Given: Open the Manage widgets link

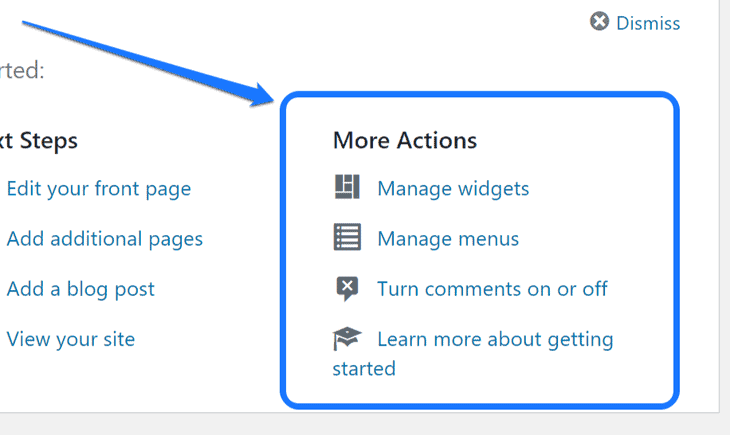Looking at the screenshot, I should 453,188.
